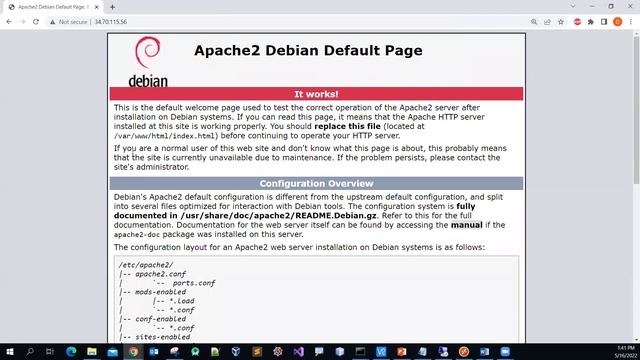This screenshot has height=360, width=640.
Task: Click the conf-enabled entry
Action: click(160, 319)
